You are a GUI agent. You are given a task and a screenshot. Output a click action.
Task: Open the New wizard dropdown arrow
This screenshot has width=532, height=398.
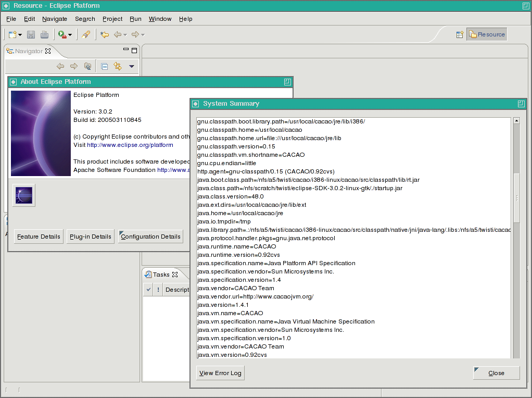pos(20,34)
